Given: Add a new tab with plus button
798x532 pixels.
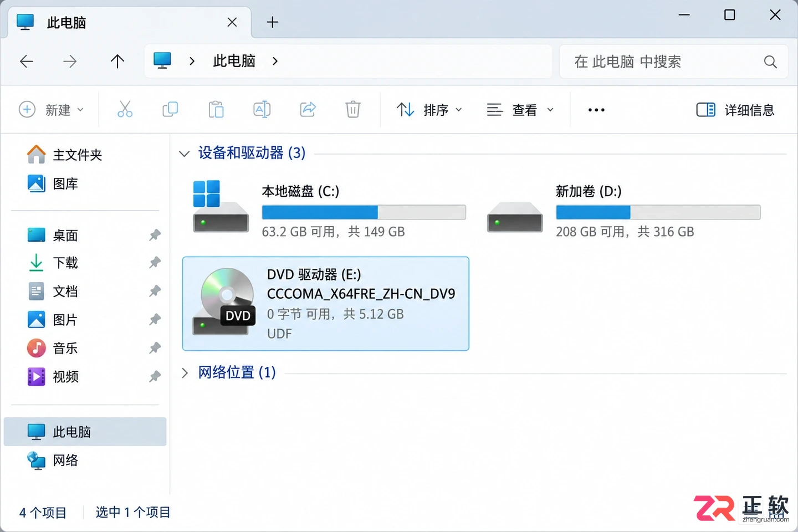Looking at the screenshot, I should point(272,22).
